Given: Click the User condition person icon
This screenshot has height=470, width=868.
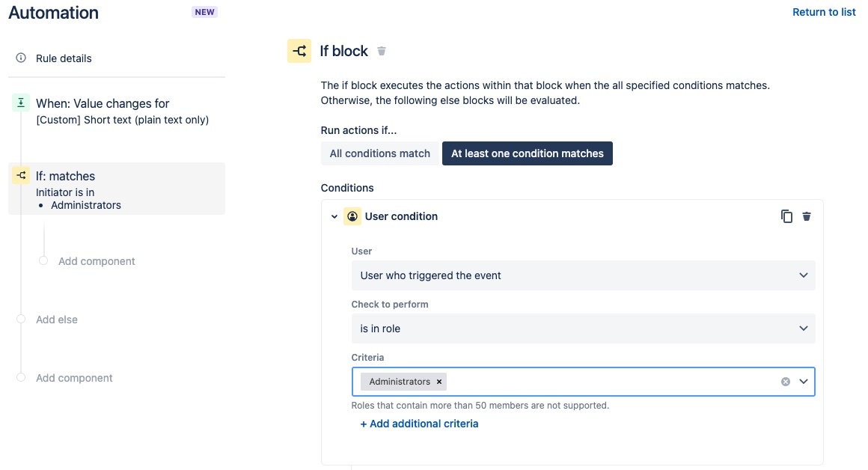Looking at the screenshot, I should [x=352, y=216].
